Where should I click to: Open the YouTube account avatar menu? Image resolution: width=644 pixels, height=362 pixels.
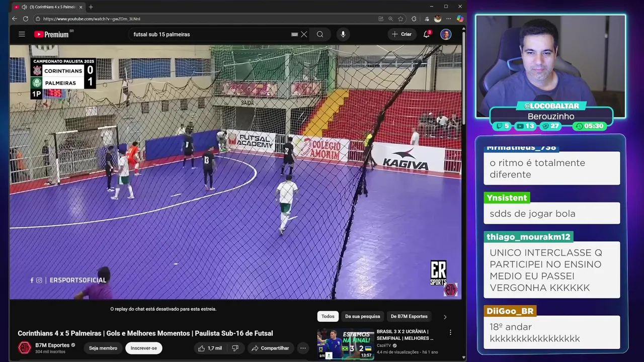coord(446,34)
